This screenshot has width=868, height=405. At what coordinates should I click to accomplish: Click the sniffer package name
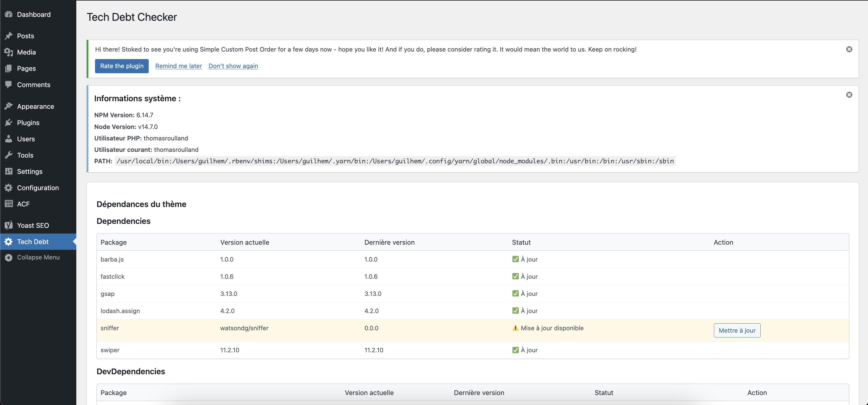tap(110, 328)
